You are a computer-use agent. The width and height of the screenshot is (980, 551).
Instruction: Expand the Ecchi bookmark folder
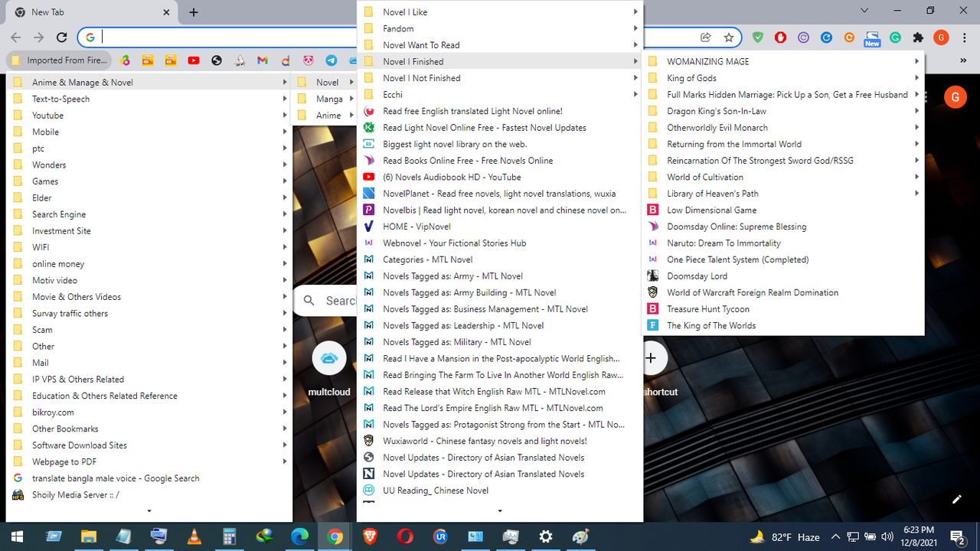(x=500, y=95)
